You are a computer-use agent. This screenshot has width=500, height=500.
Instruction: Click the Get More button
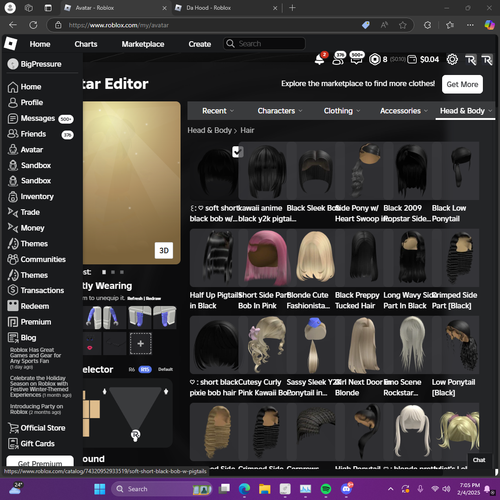tap(462, 84)
